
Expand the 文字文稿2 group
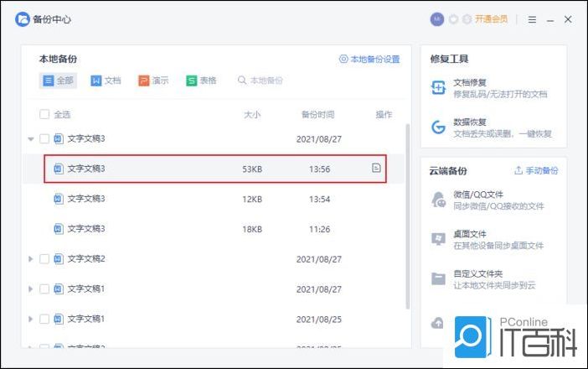(31, 259)
